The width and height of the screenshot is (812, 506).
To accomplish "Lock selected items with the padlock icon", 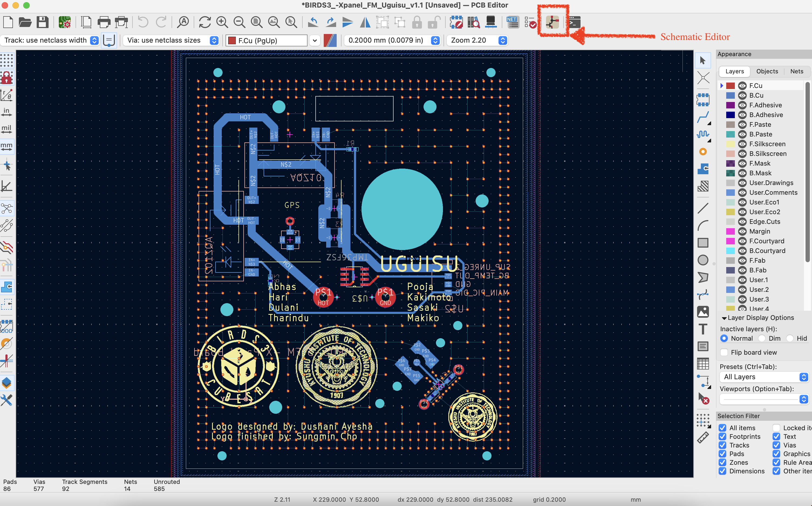I will 417,22.
